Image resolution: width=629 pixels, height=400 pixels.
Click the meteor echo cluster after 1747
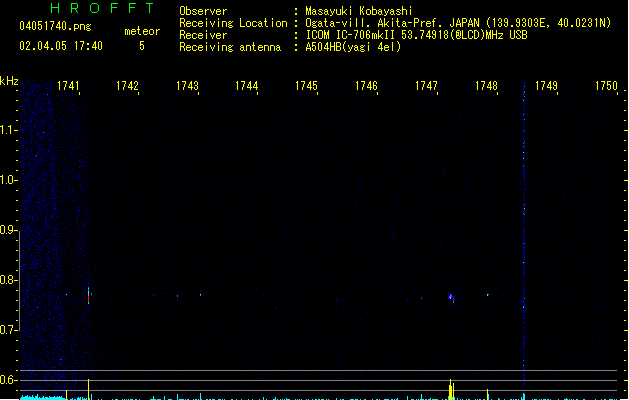coord(451,298)
